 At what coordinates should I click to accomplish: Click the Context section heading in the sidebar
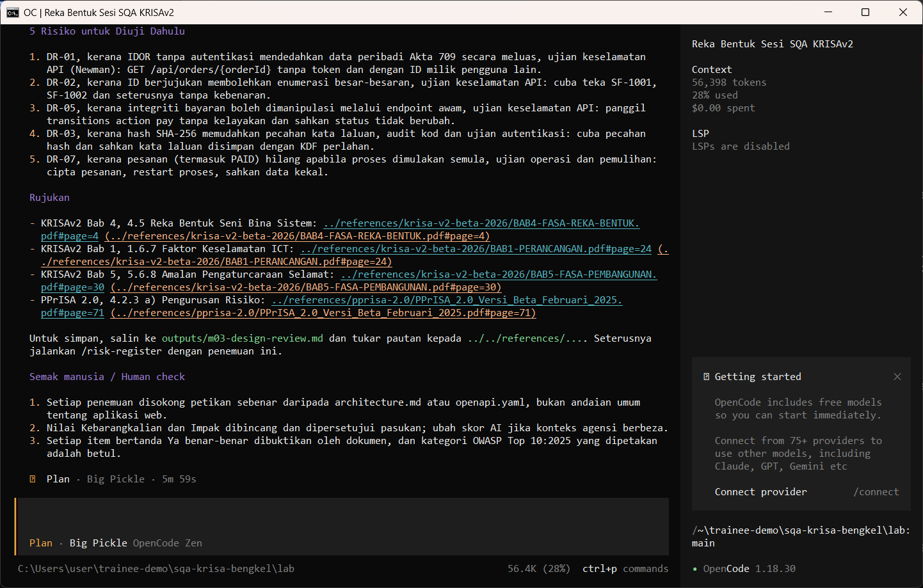coord(712,70)
